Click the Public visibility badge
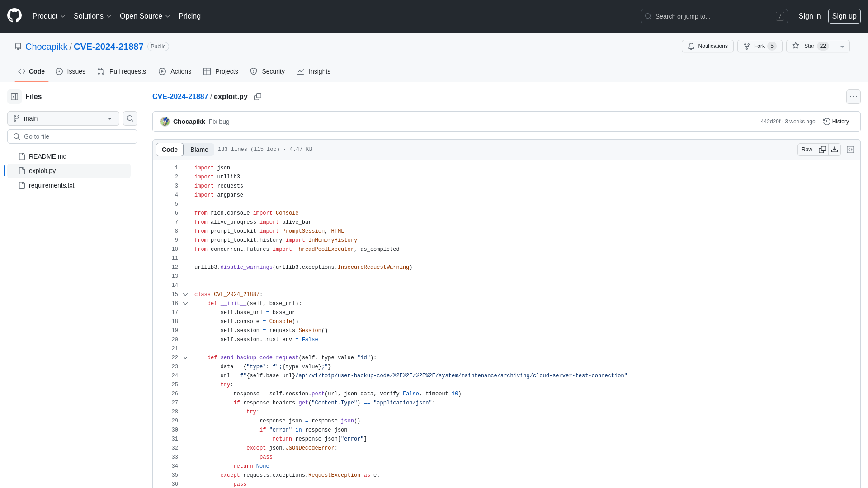The height and width of the screenshot is (488, 868). [x=158, y=47]
